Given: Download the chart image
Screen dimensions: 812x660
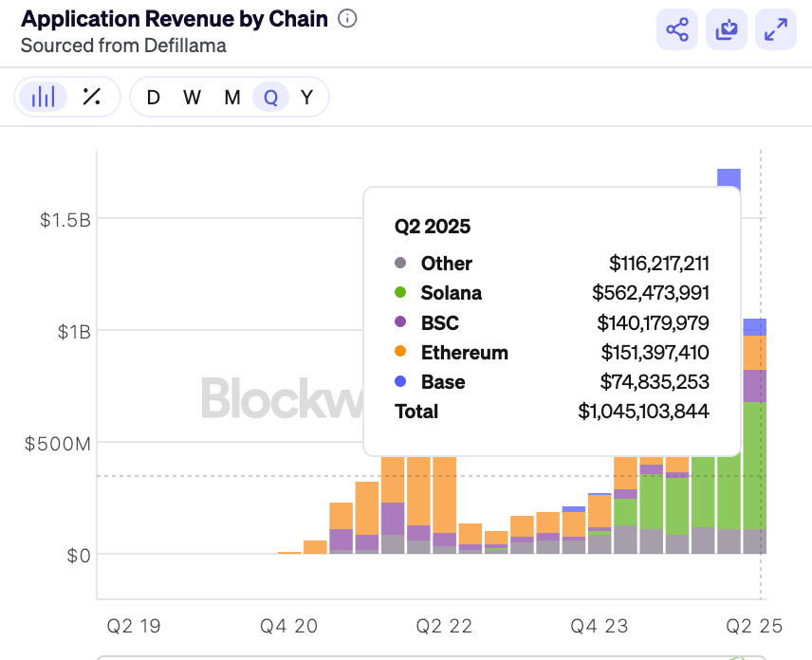Looking at the screenshot, I should (x=726, y=29).
